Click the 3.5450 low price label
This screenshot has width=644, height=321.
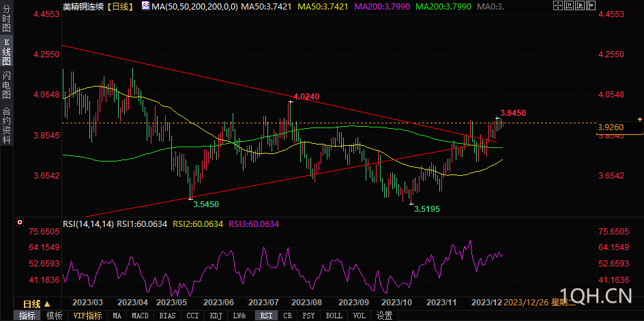(x=206, y=204)
